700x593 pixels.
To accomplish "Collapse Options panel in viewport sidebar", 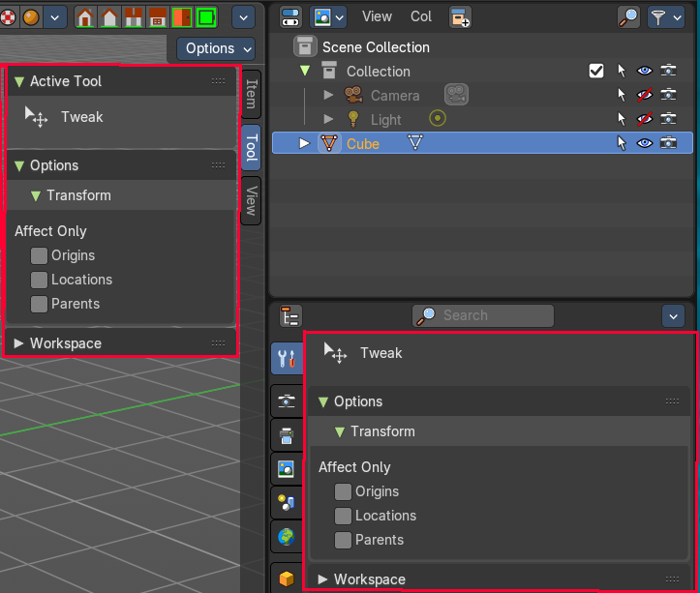I will tap(19, 166).
